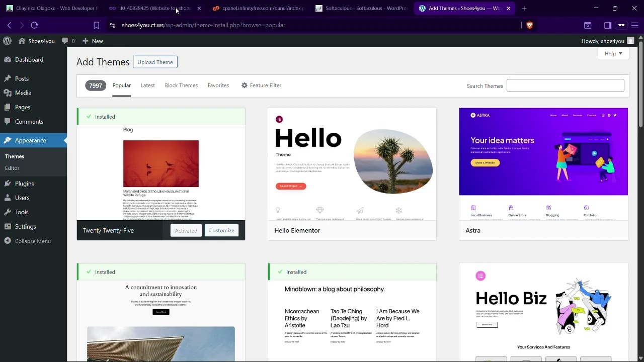Click the address bar URL
This screenshot has height=362, width=644.
(x=203, y=25)
